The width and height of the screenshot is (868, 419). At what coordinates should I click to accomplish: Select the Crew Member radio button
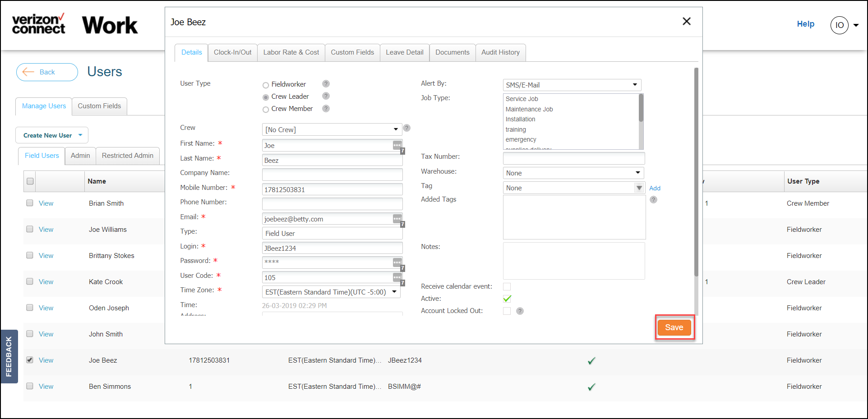click(266, 109)
